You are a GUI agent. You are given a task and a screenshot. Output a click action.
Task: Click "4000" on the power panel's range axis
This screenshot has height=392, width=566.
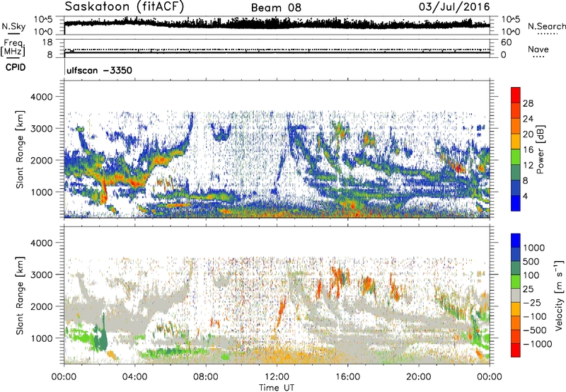(x=42, y=97)
